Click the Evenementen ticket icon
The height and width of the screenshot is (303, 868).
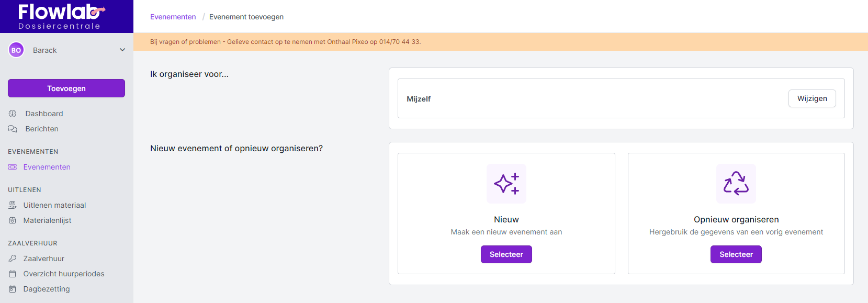[13, 167]
